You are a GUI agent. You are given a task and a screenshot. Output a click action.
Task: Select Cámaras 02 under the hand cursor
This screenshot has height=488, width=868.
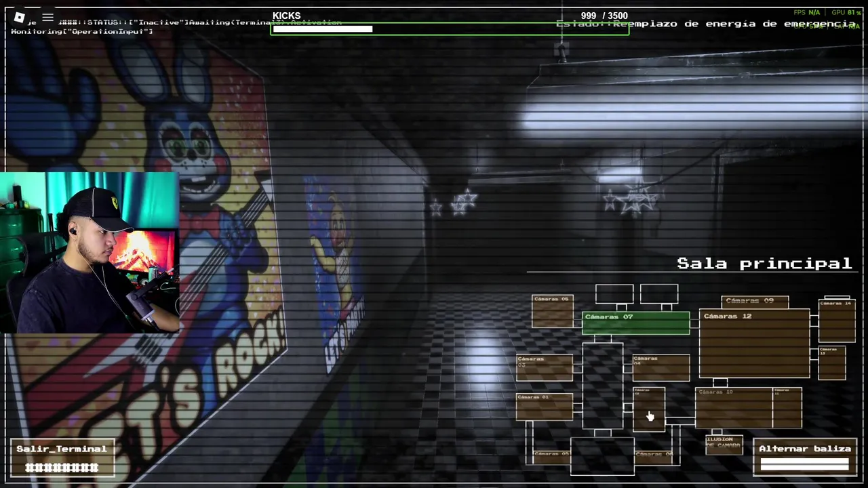pyautogui.click(x=649, y=409)
